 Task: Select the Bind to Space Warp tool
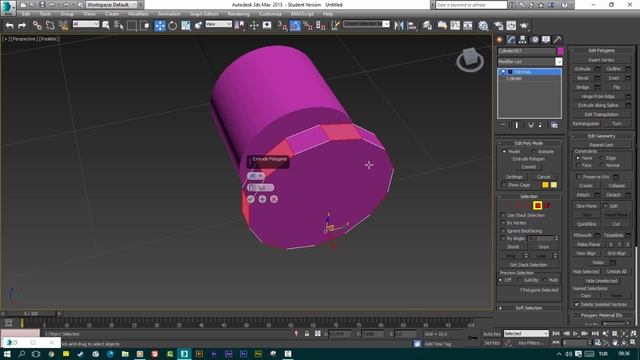tap(63, 25)
